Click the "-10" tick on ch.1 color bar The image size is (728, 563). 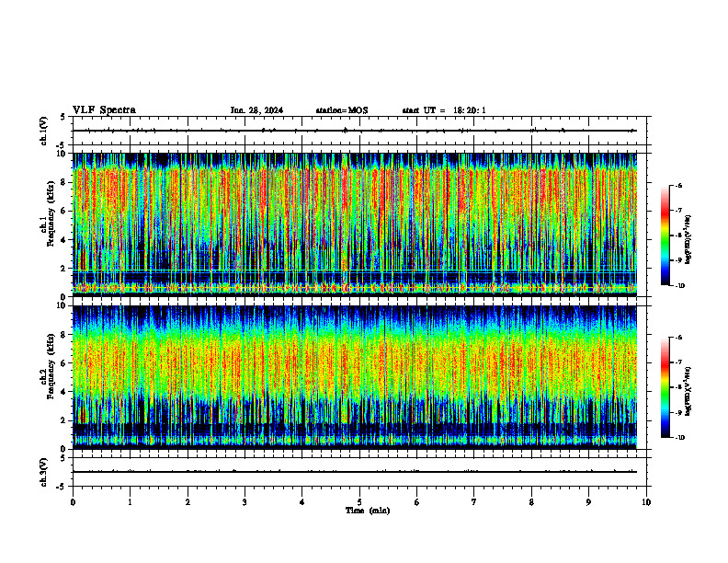[x=679, y=286]
